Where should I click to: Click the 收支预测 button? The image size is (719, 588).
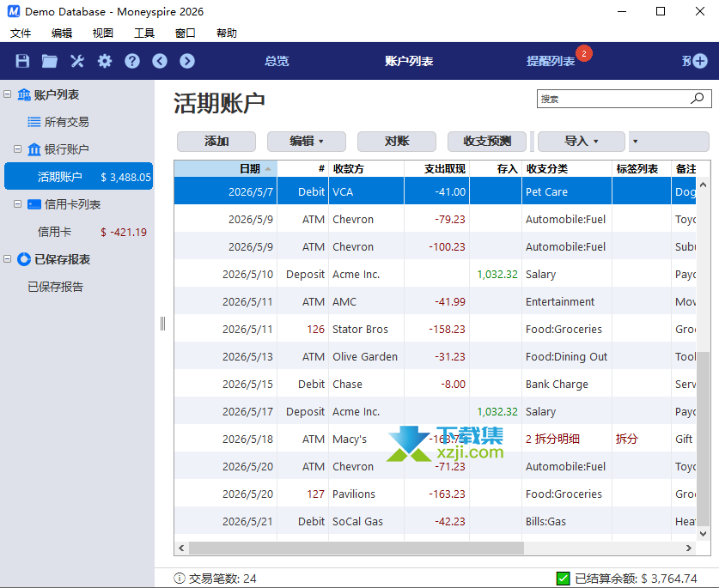[487, 141]
